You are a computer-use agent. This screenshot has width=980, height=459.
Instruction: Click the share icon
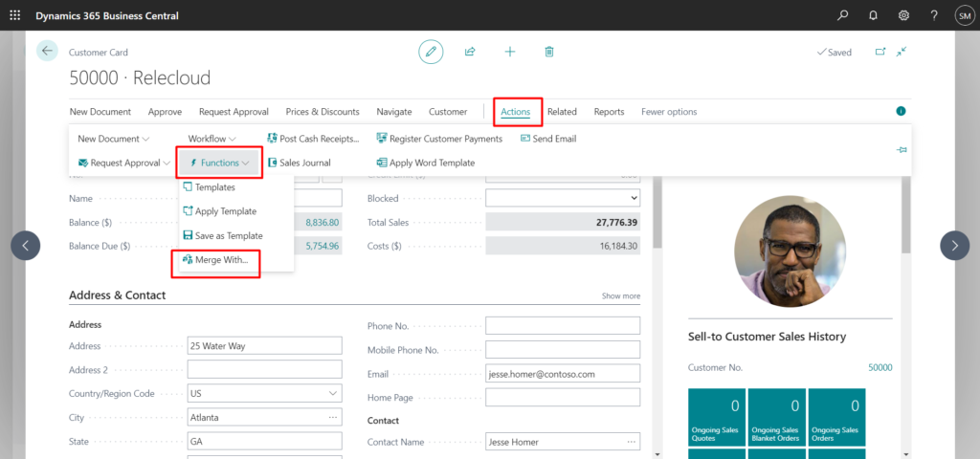click(470, 52)
